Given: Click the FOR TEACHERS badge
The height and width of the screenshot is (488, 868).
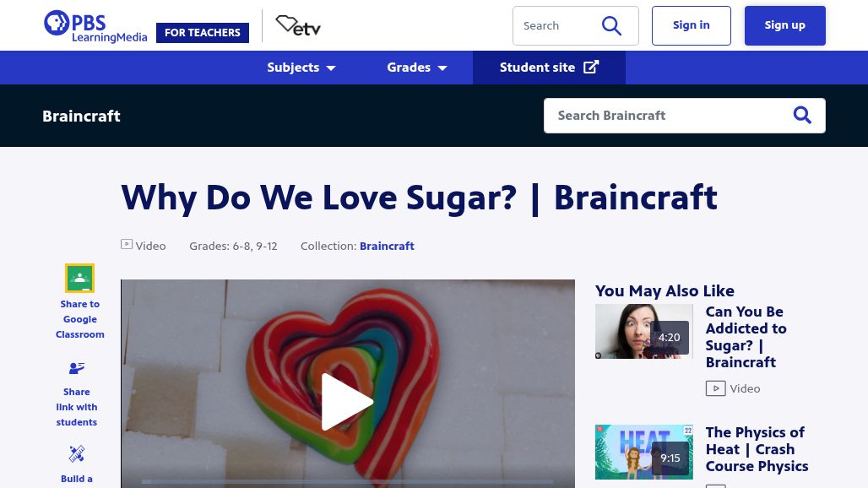Looking at the screenshot, I should click(x=203, y=33).
